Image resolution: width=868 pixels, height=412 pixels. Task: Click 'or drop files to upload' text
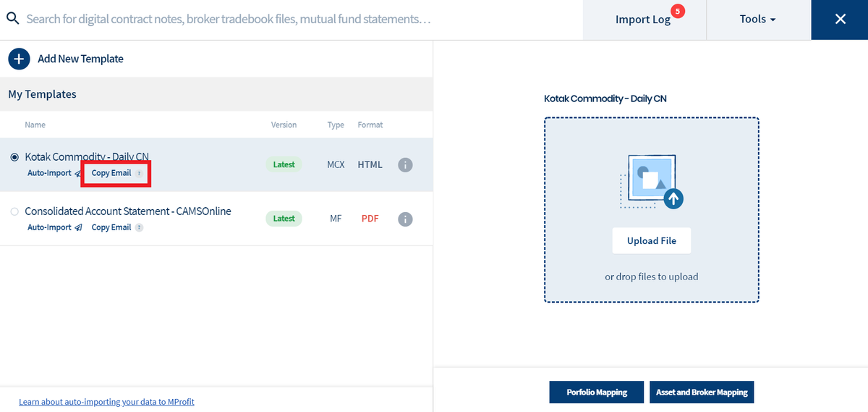click(652, 277)
